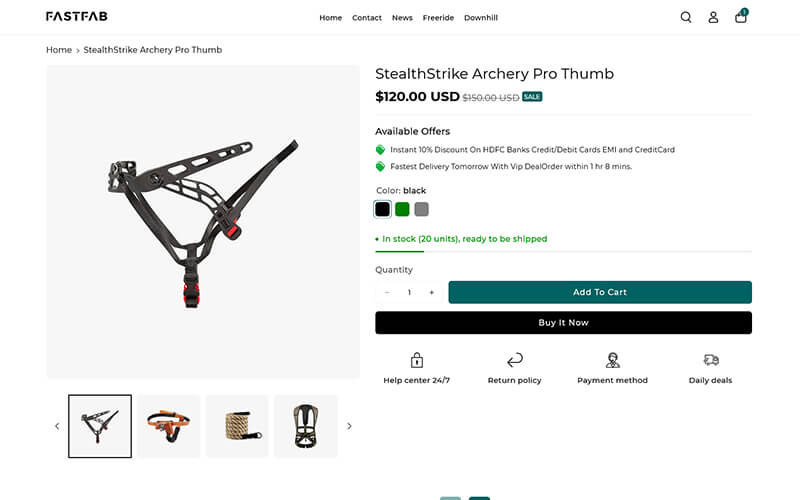Screen dimensions: 800x500
Task: Show next thumbnails with right chevron
Action: pyautogui.click(x=349, y=426)
